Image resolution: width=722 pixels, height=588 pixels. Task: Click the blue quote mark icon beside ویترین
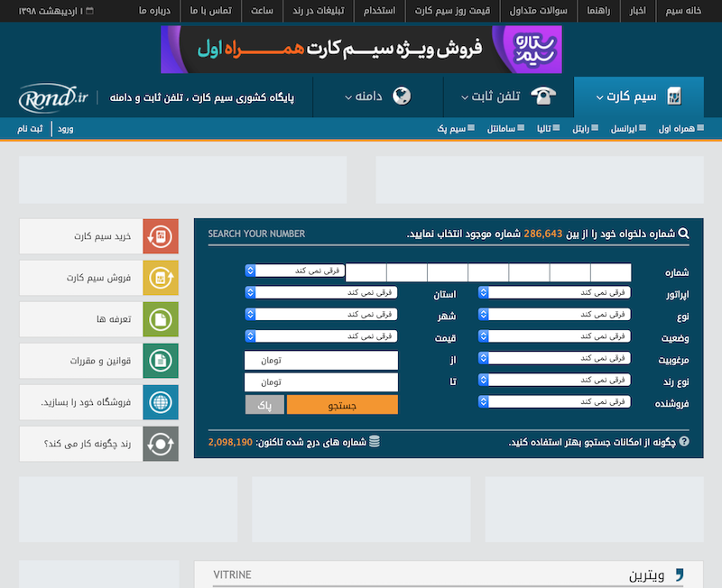[680, 574]
